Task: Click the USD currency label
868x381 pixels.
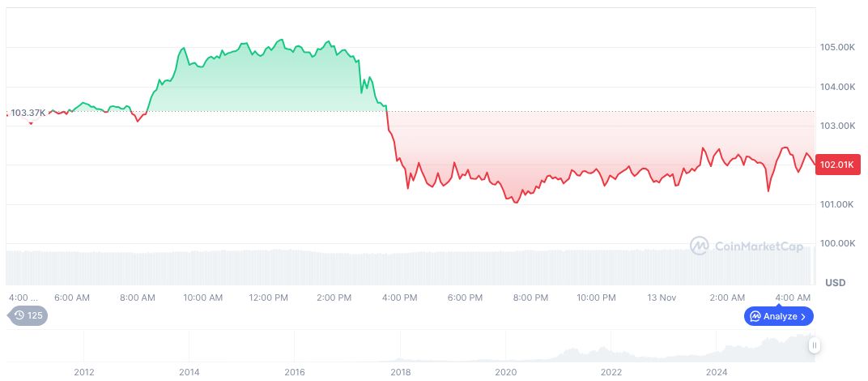Action: point(835,283)
